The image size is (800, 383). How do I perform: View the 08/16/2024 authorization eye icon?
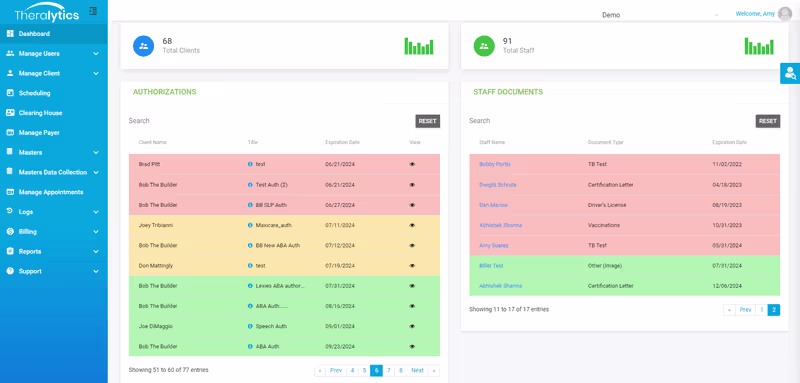point(412,306)
